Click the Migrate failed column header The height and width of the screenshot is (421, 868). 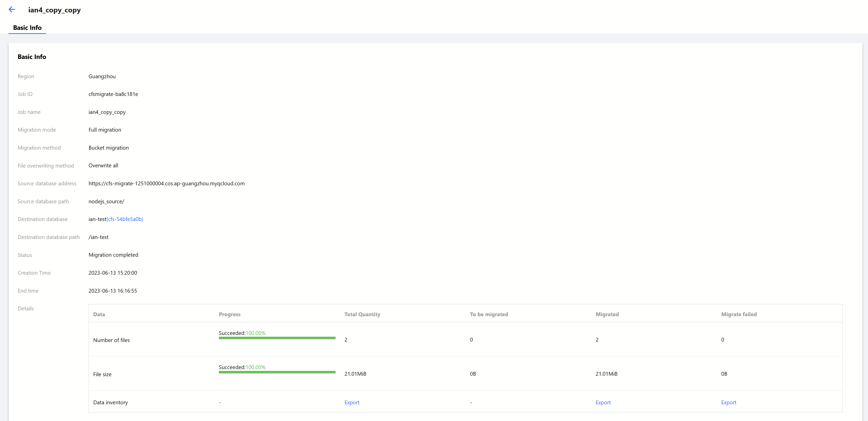[x=739, y=314]
